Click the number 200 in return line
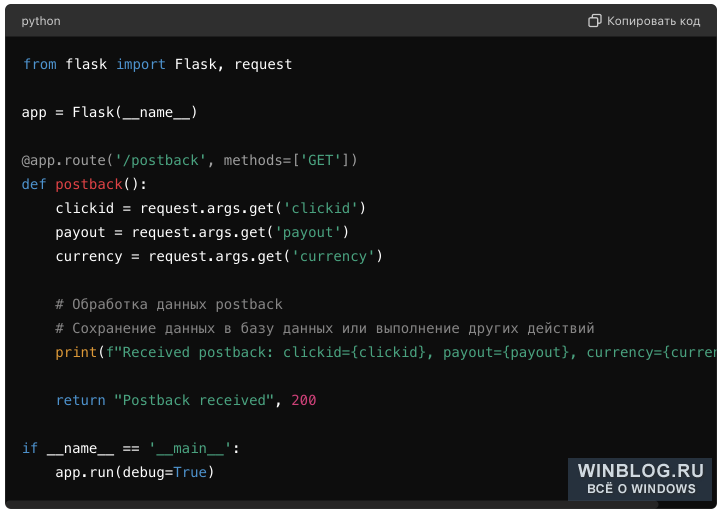The width and height of the screenshot is (722, 512). tap(304, 400)
